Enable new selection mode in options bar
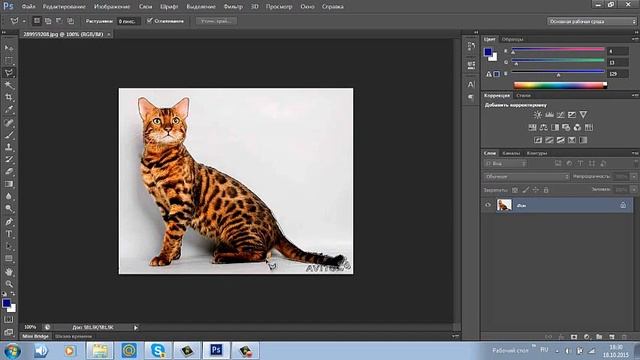The width and height of the screenshot is (640, 360). (x=37, y=21)
